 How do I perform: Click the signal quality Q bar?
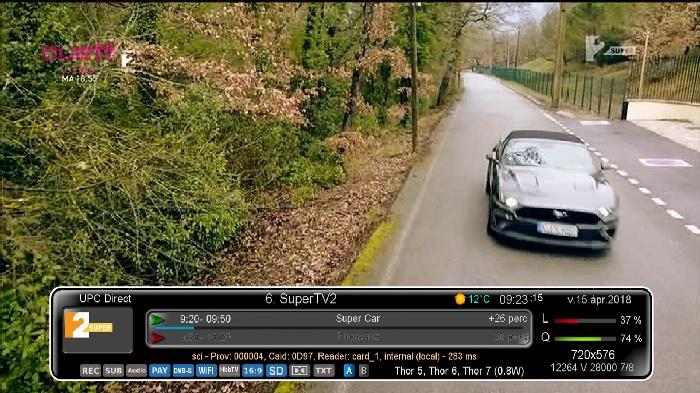585,339
